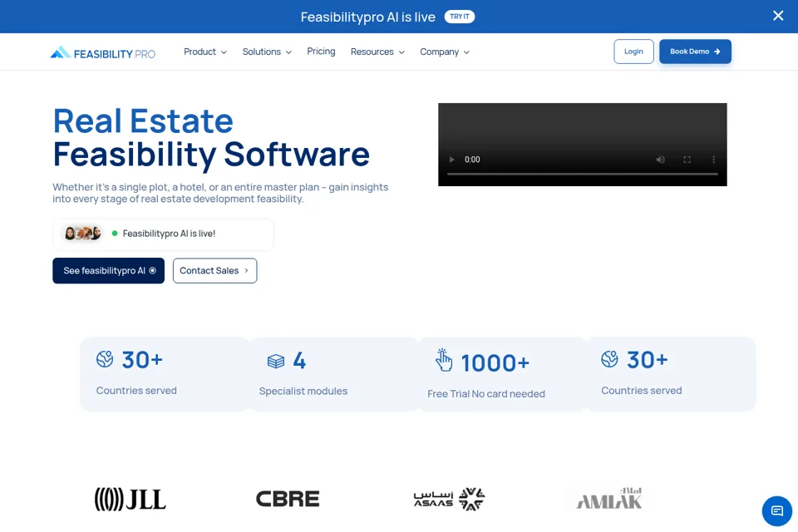
Task: Open the Product dropdown menu
Action: coord(205,52)
